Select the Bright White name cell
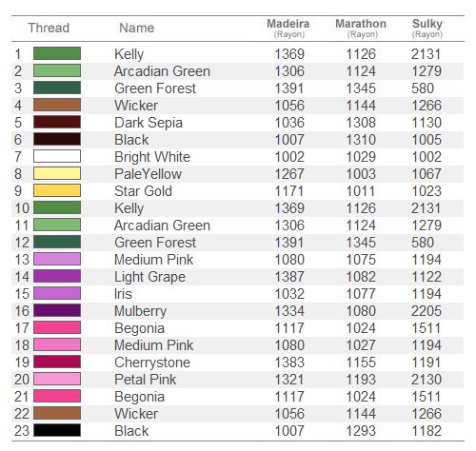476x451 pixels. 152,157
